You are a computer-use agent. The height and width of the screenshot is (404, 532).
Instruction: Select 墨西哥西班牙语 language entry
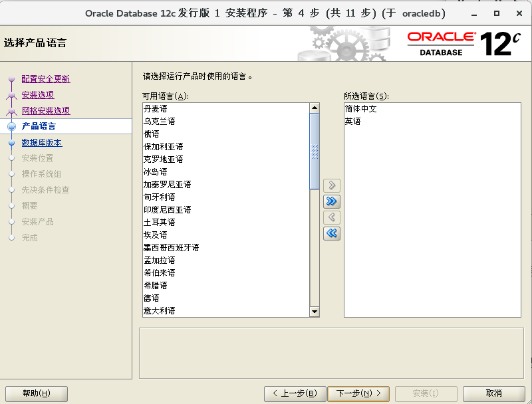pos(226,248)
